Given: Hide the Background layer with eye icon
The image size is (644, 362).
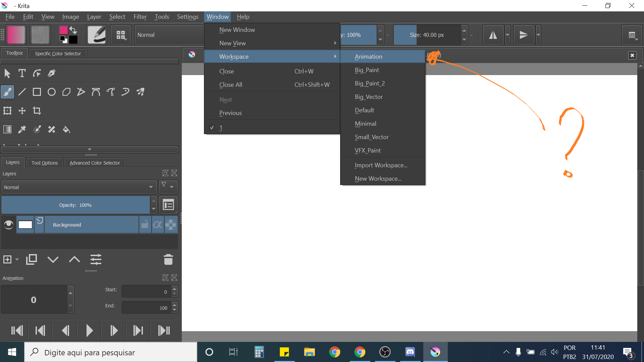Looking at the screenshot, I should tap(9, 225).
